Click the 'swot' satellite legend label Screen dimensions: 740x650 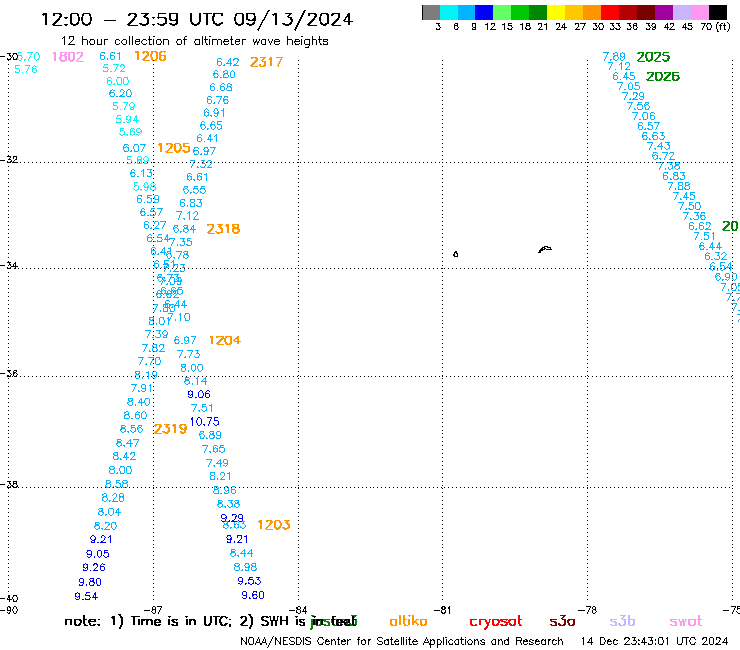pos(686,622)
